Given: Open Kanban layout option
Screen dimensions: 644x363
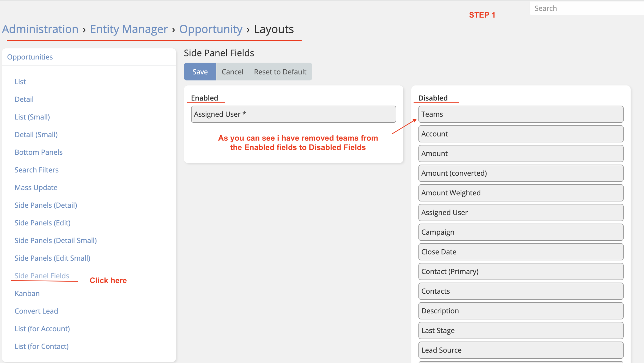Looking at the screenshot, I should (x=27, y=293).
